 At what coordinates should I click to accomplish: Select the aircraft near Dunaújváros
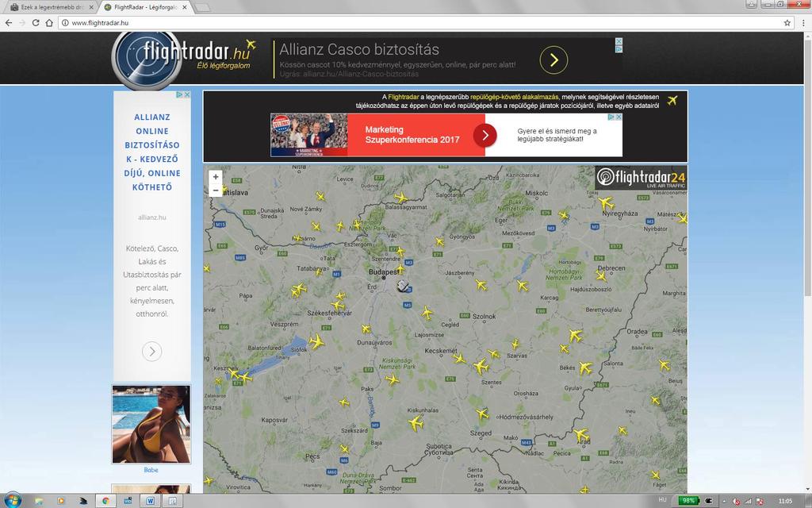point(366,329)
